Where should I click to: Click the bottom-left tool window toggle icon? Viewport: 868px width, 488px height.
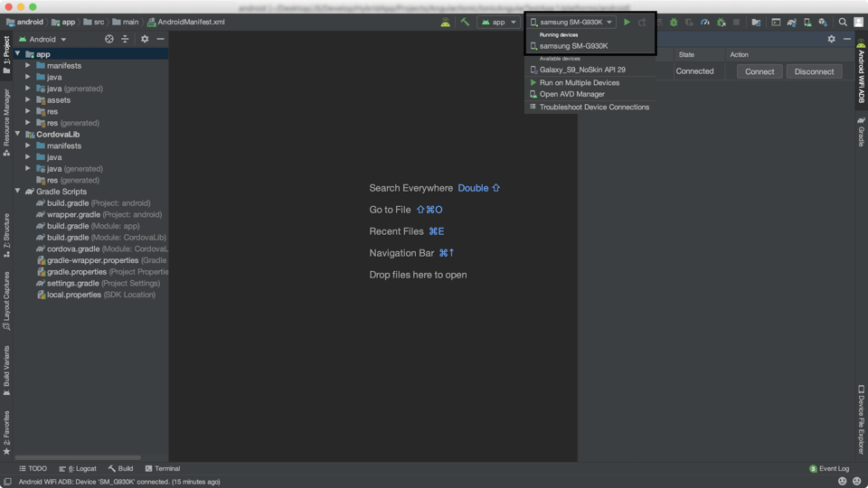(x=7, y=482)
